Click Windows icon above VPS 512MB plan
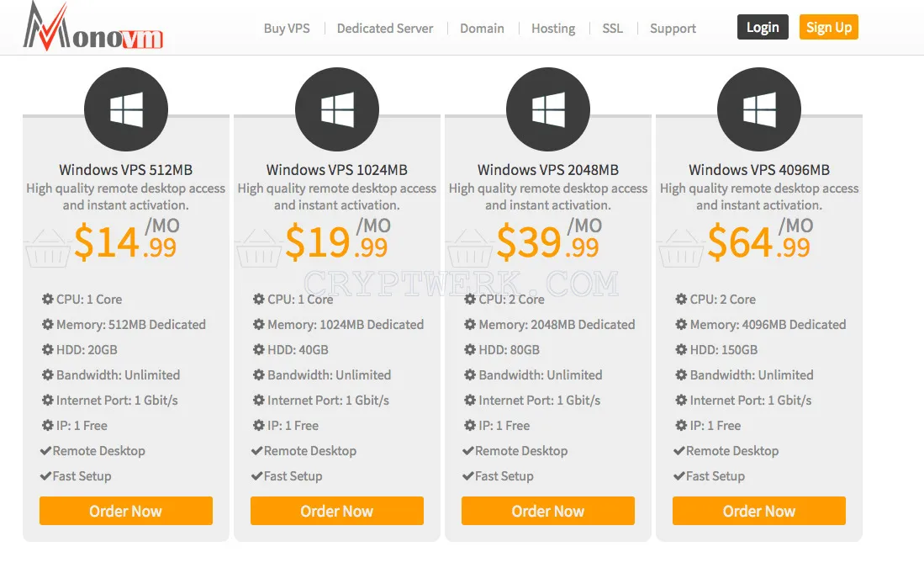The height and width of the screenshot is (568, 924). 126,109
